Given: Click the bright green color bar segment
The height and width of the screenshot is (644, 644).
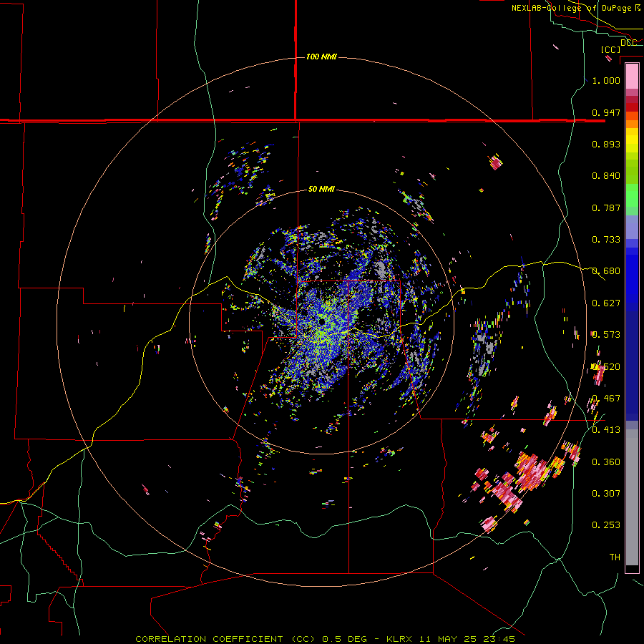Looking at the screenshot, I should (632, 195).
